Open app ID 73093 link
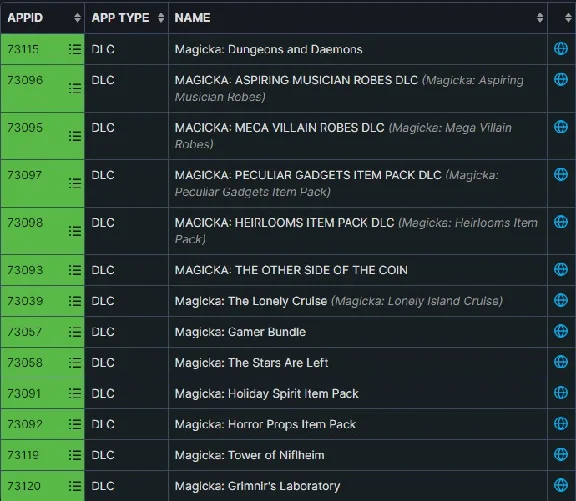 tap(25, 270)
